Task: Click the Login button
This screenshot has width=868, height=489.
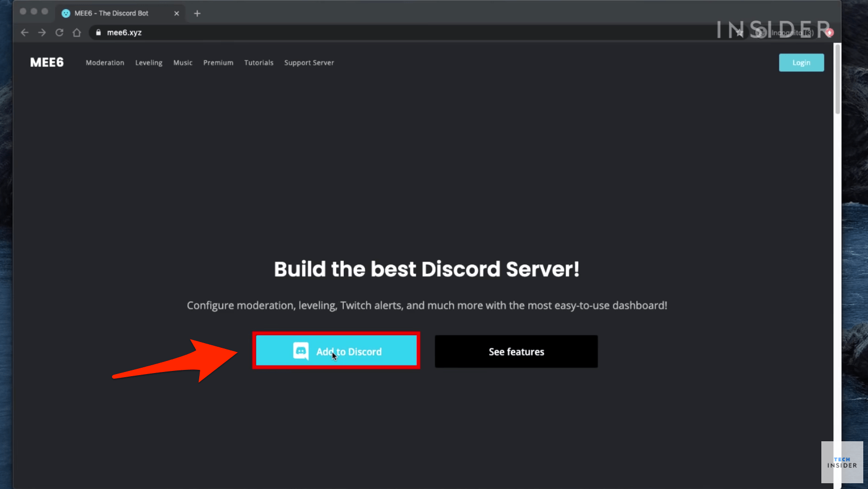Action: pyautogui.click(x=801, y=62)
